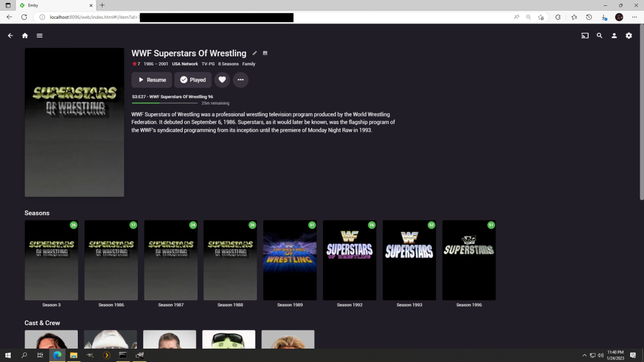Open the Season 1988 poster
This screenshot has width=644, height=362.
[230, 260]
